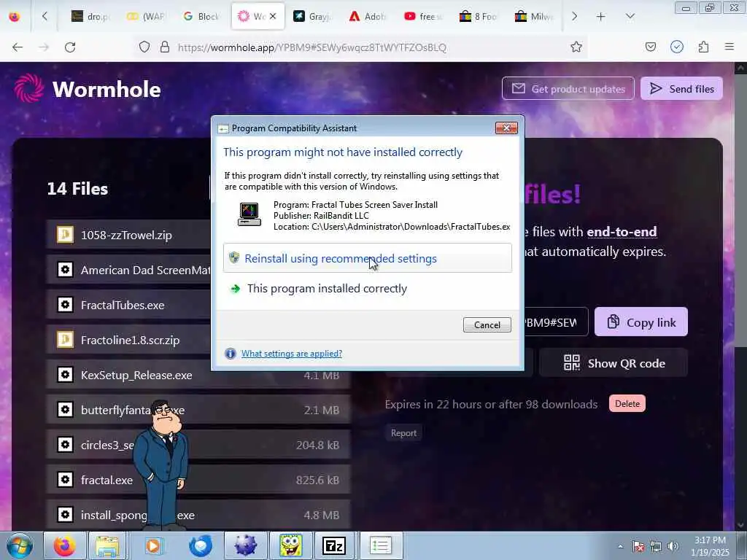Screen dimensions: 747x560
Task: Delete the shared files
Action: pyautogui.click(x=627, y=404)
